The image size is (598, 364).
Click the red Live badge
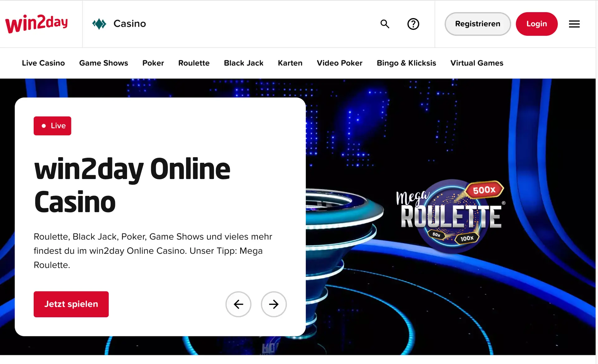[x=52, y=126]
